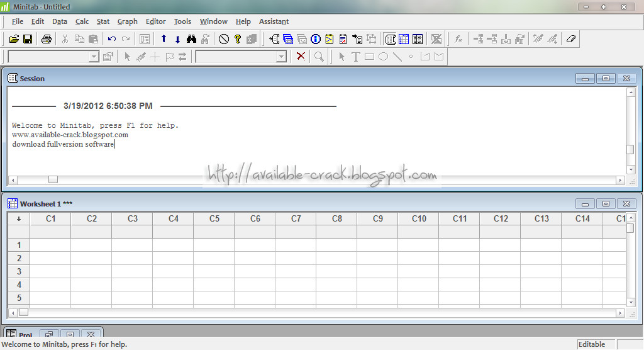Show Worksheets folder icon
Screen dimensions: 644x350
click(x=288, y=39)
